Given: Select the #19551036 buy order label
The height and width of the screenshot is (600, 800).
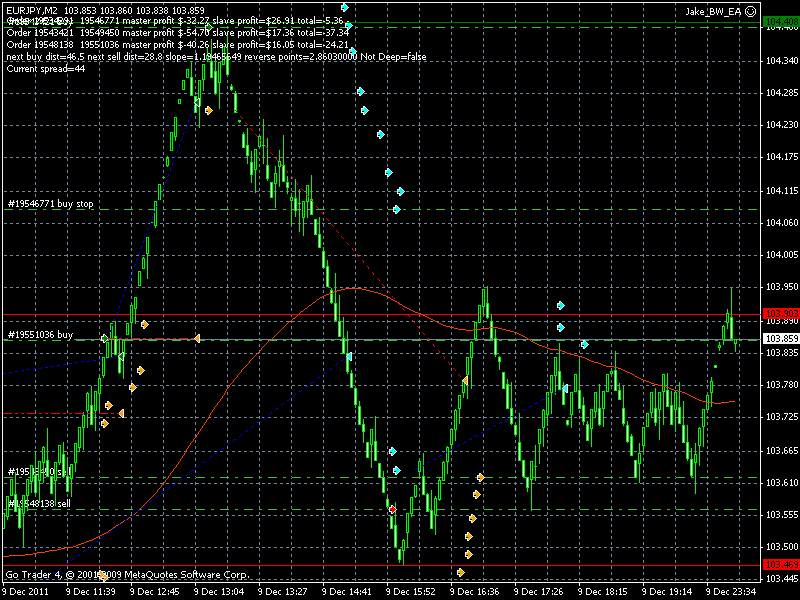Looking at the screenshot, I should pyautogui.click(x=40, y=334).
